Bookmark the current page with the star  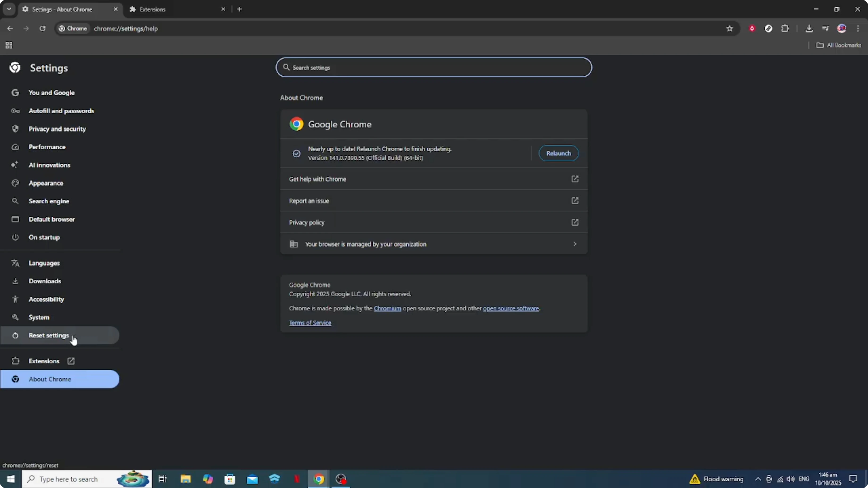(x=729, y=28)
